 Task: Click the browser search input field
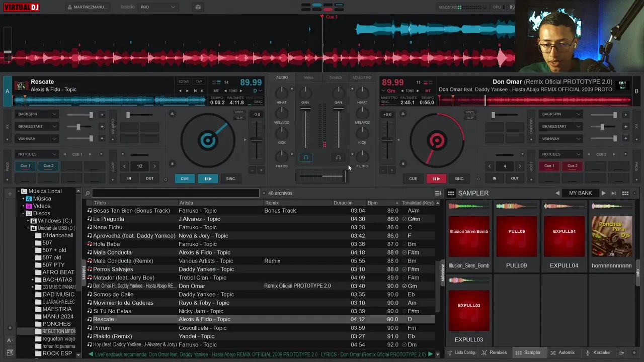[176, 193]
